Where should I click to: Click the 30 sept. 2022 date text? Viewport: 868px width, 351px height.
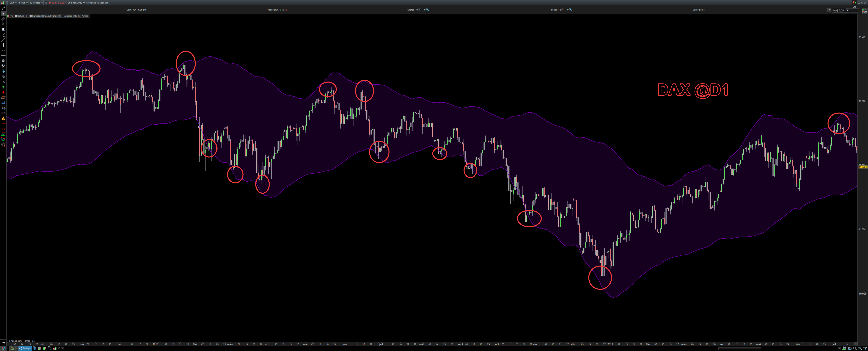75,3
